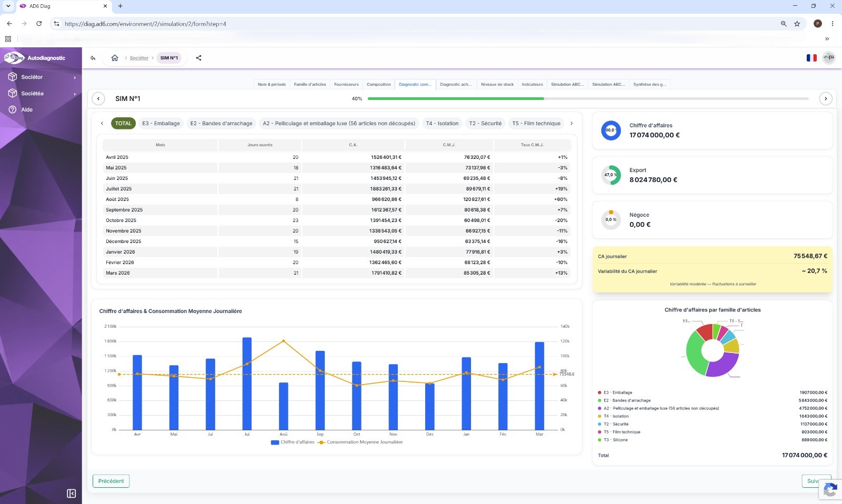
Task: Collapse the sidebar using bottom panel icon
Action: 72,493
